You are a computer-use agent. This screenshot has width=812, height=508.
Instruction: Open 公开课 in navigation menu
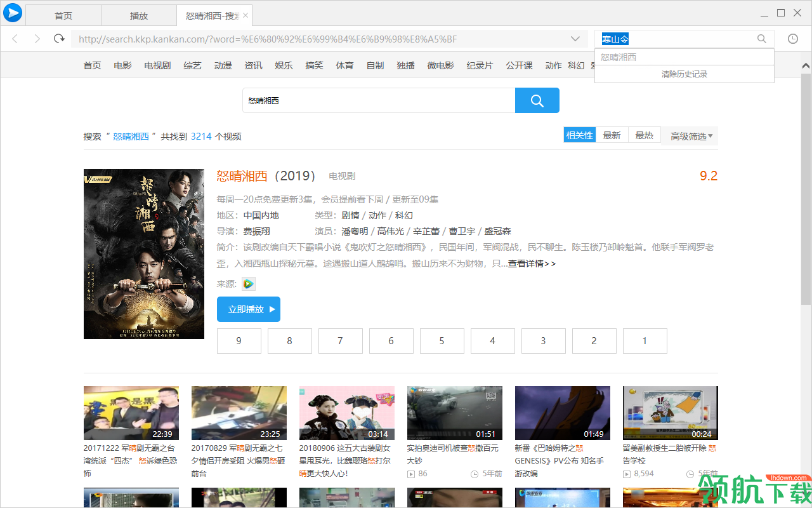[x=520, y=65]
